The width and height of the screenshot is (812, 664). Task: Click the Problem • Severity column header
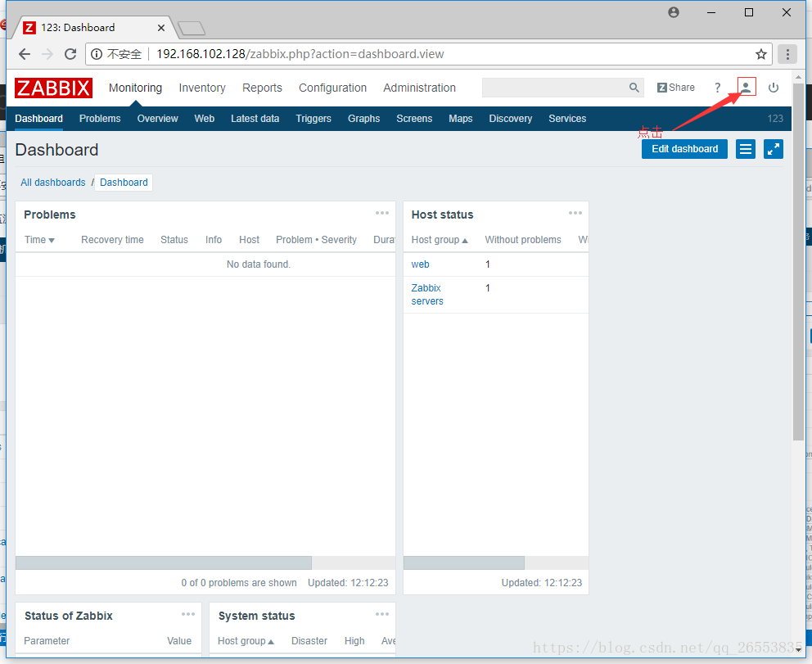317,240
